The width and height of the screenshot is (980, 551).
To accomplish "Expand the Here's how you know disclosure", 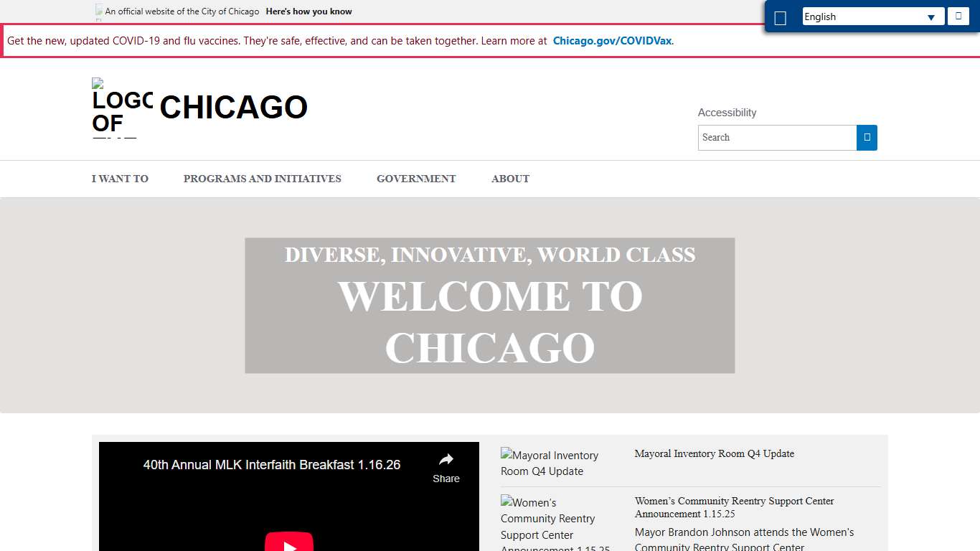I will (x=308, y=11).
